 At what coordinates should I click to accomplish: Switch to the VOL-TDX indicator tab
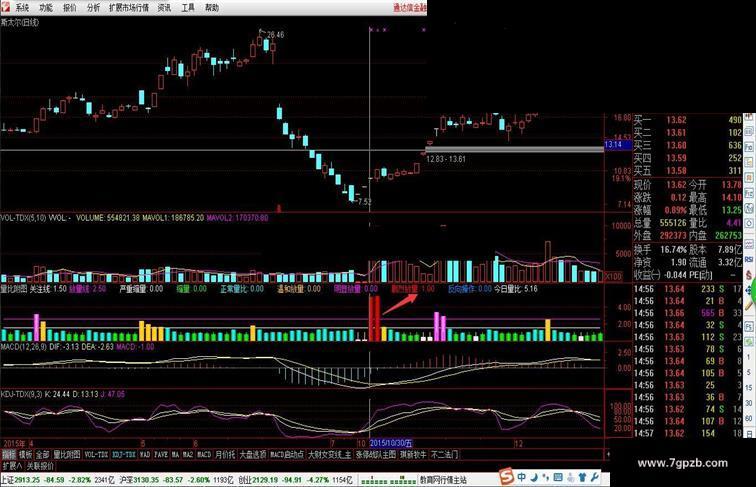[x=96, y=454]
